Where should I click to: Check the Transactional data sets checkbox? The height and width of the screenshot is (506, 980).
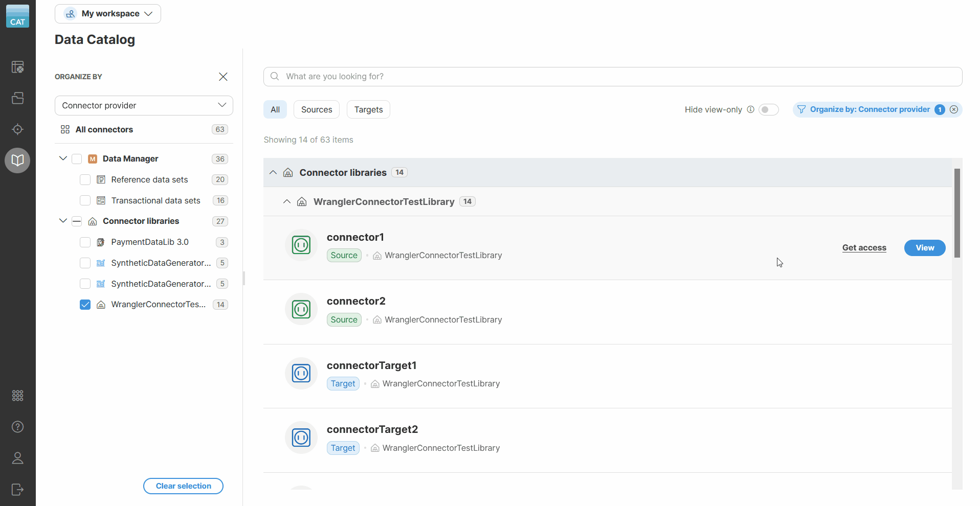(85, 200)
